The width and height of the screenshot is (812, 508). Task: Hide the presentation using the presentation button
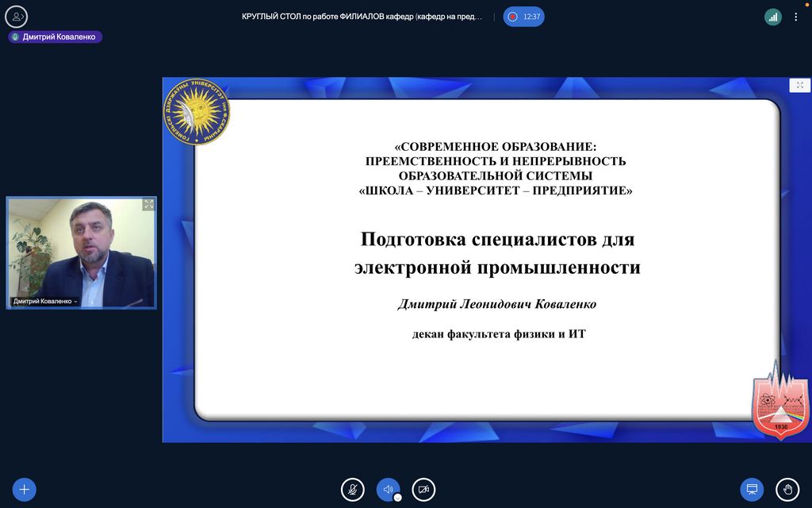752,489
